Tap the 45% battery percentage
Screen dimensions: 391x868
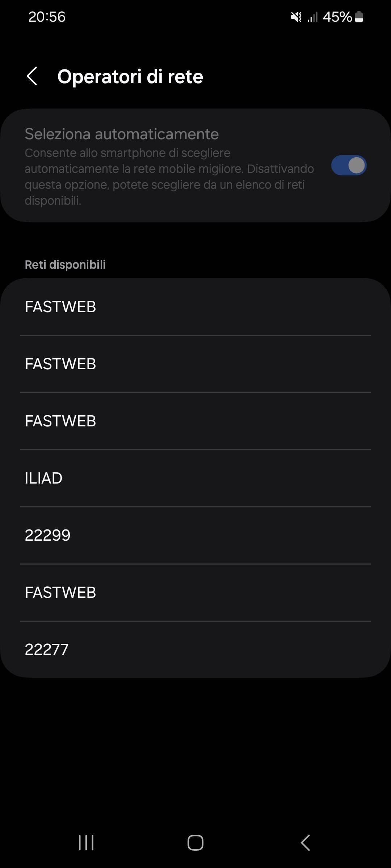click(337, 17)
